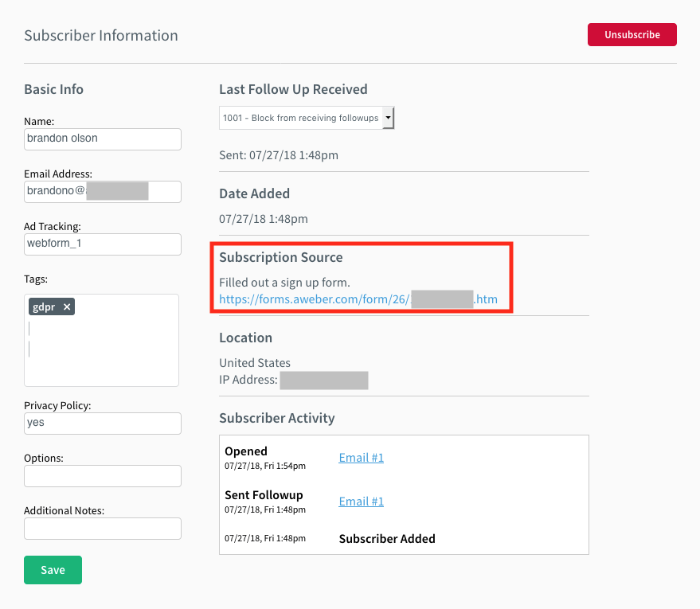Click the red Unsubscribe button

click(632, 34)
